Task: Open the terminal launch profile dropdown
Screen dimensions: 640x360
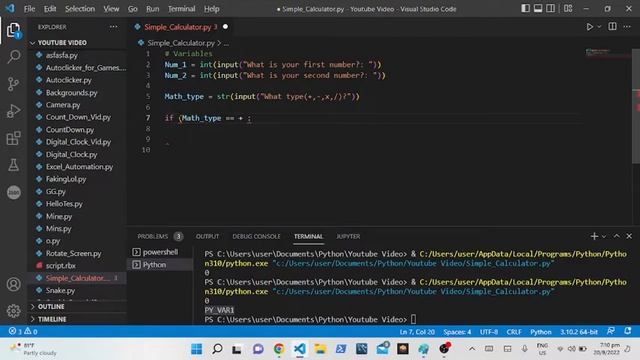Action: click(604, 236)
